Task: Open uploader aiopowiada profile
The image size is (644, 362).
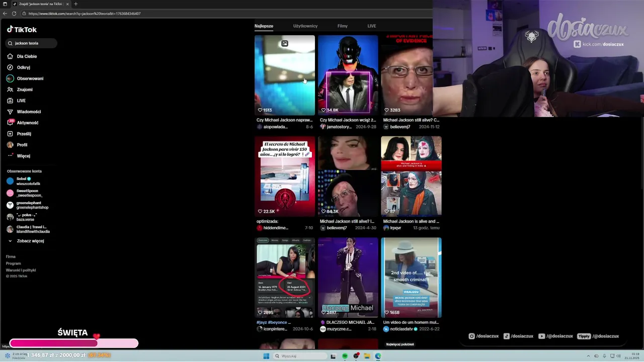Action: pos(272,127)
